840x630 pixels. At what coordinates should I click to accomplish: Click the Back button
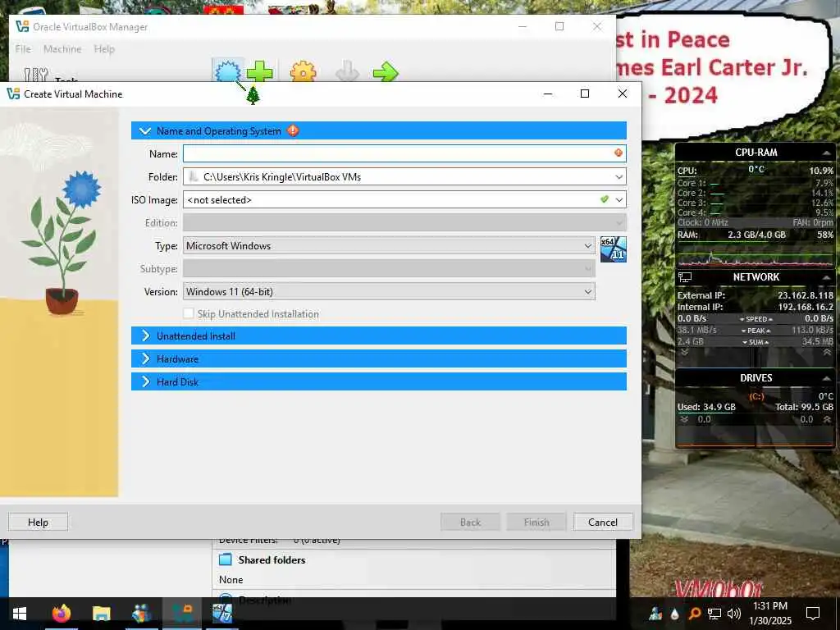coord(470,522)
